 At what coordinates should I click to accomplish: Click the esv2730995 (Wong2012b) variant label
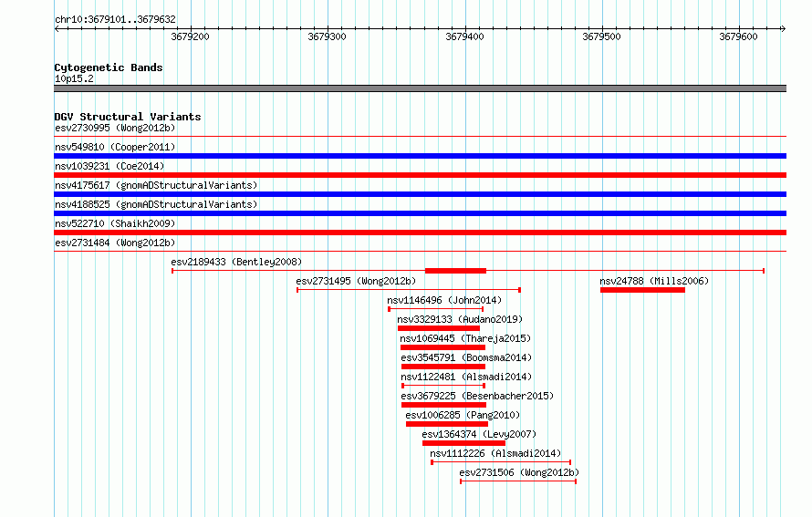tap(115, 128)
